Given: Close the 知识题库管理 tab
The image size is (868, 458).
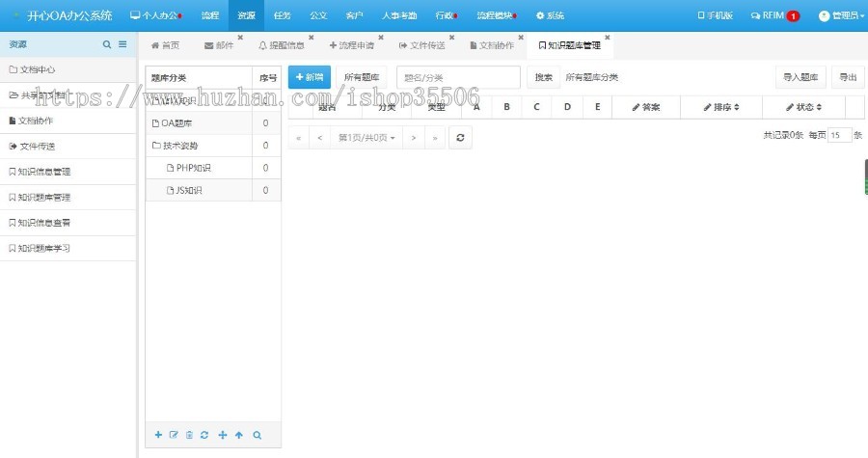Looking at the screenshot, I should coord(608,38).
